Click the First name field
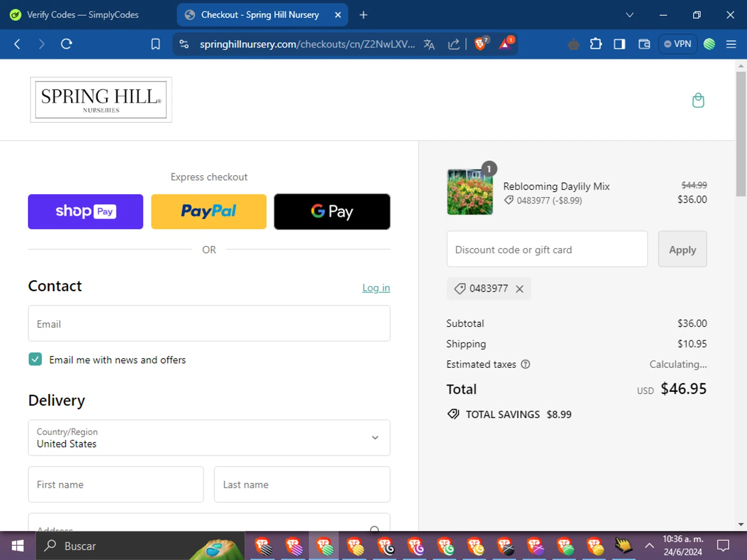747x560 pixels. [x=116, y=484]
